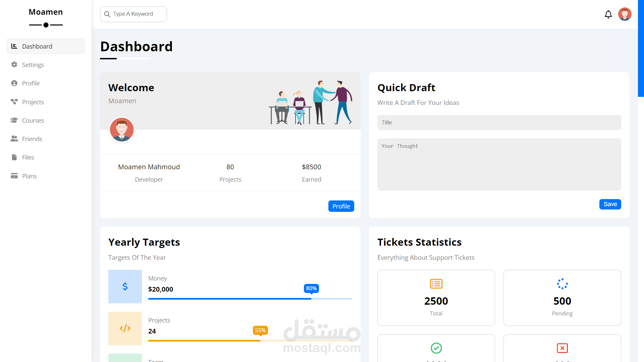Click the Welcome card profile avatar
This screenshot has height=362, width=644.
pyautogui.click(x=122, y=130)
